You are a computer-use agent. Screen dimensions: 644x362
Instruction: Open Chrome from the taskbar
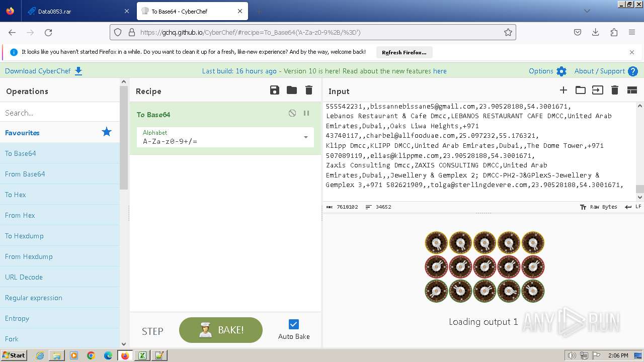[91, 355]
